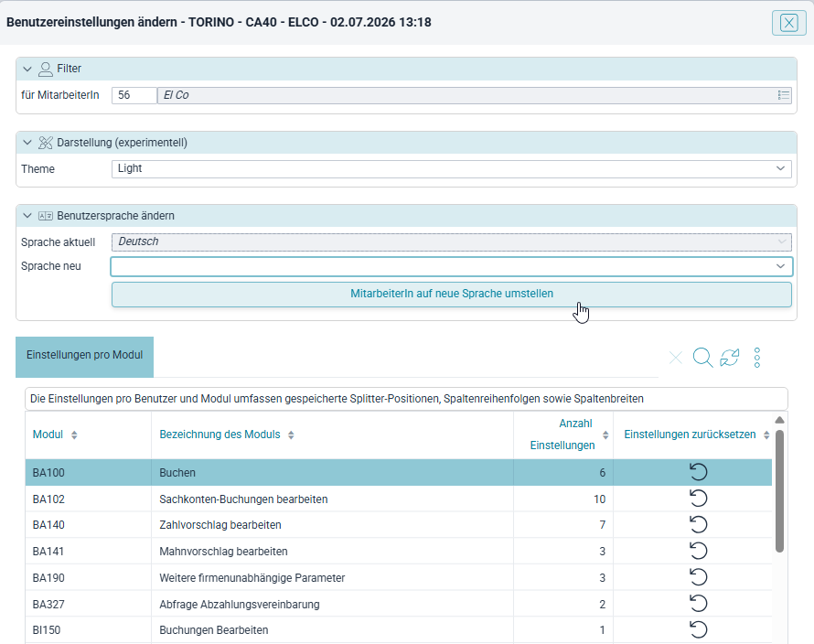The width and height of the screenshot is (814, 644).
Task: Reset settings for BA190 row
Action: click(x=698, y=577)
